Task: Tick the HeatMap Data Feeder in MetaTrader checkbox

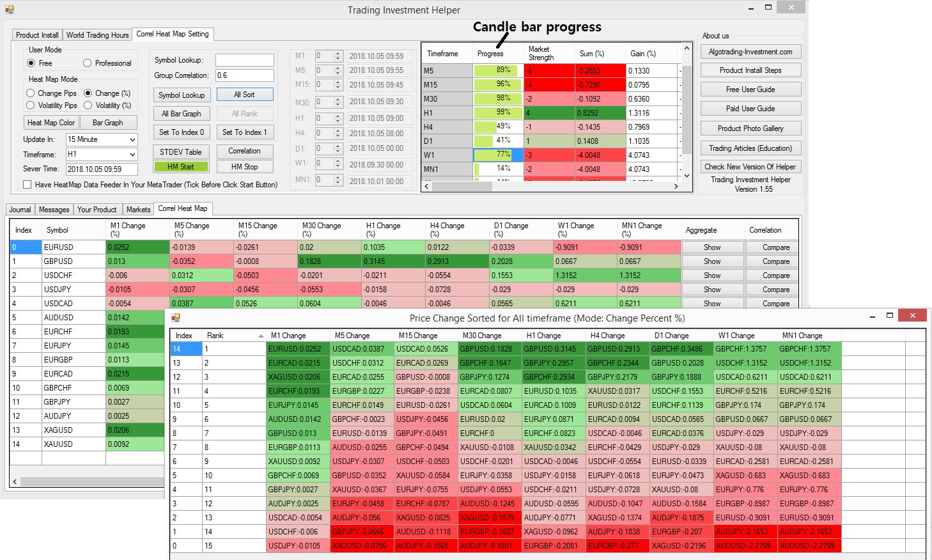Action: [x=27, y=185]
